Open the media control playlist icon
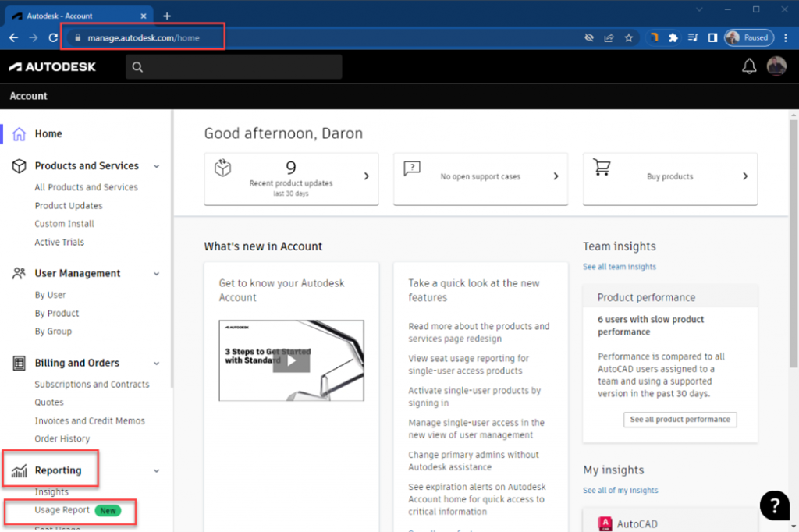This screenshot has height=532, width=799. (693, 37)
